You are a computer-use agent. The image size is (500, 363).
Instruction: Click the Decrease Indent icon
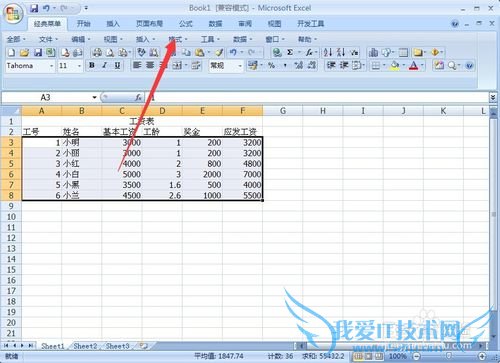pos(331,66)
